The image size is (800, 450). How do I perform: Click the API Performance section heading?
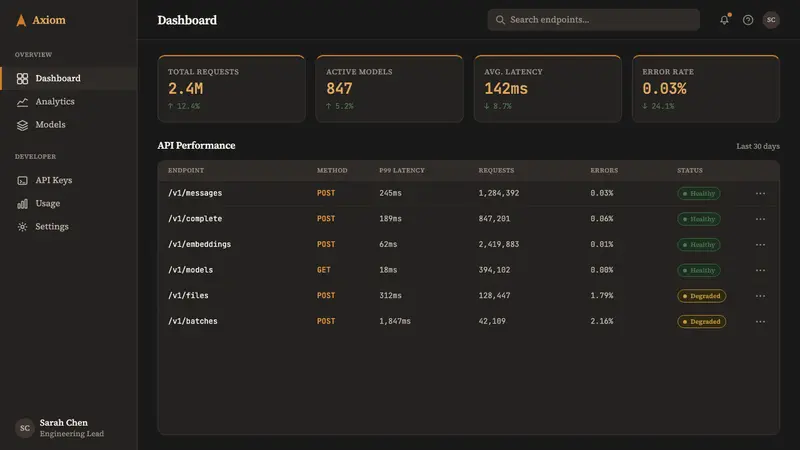coord(196,145)
